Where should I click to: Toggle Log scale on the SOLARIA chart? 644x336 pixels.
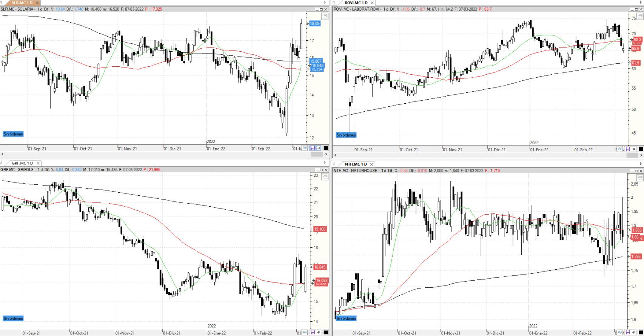click(325, 15)
